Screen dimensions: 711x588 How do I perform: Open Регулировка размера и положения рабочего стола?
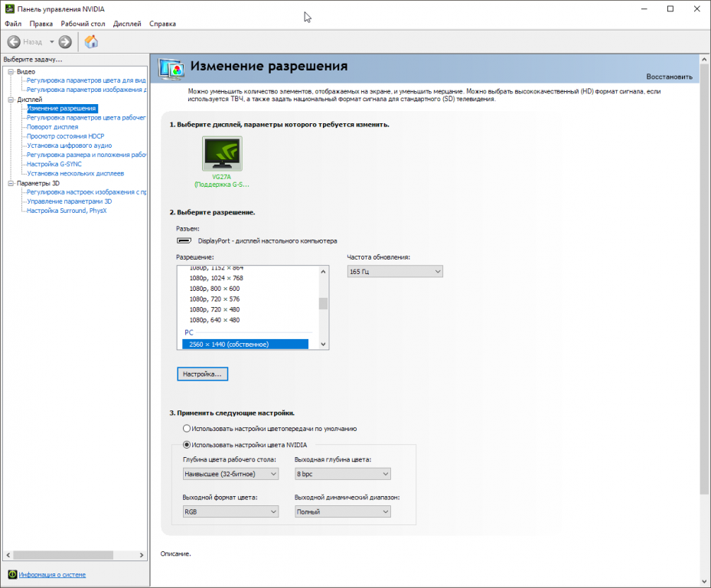[86, 155]
